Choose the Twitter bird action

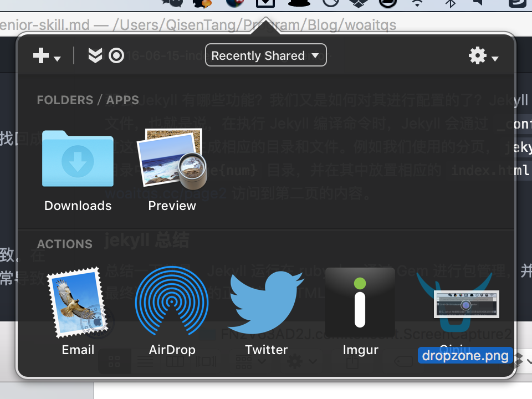coord(266,302)
